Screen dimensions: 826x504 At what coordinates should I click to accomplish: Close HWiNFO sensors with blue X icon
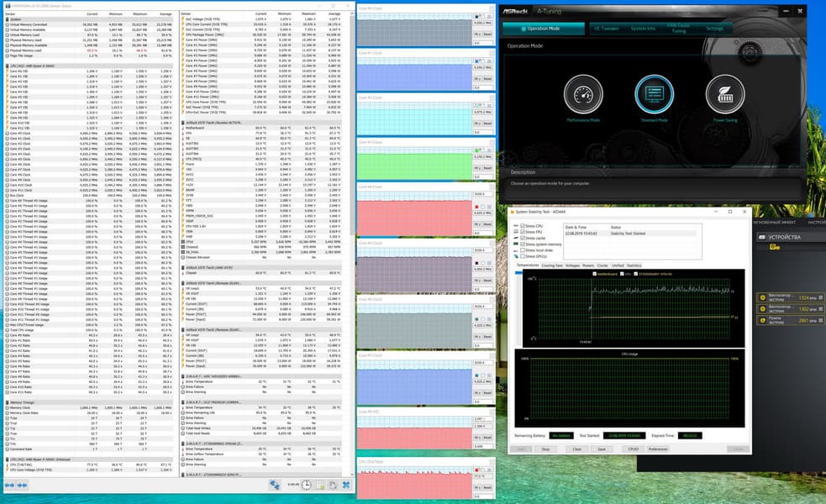tap(345, 486)
